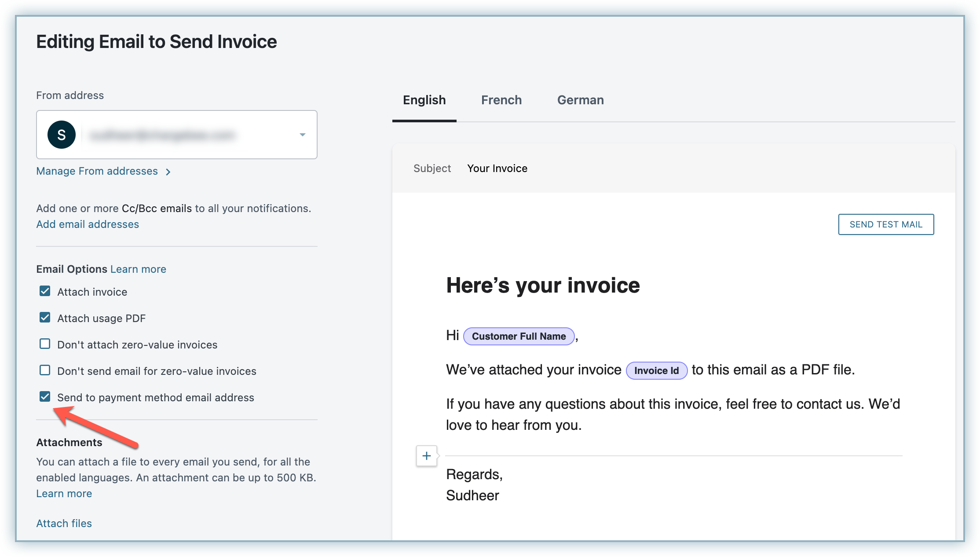Open Manage From addresses link

pos(97,171)
